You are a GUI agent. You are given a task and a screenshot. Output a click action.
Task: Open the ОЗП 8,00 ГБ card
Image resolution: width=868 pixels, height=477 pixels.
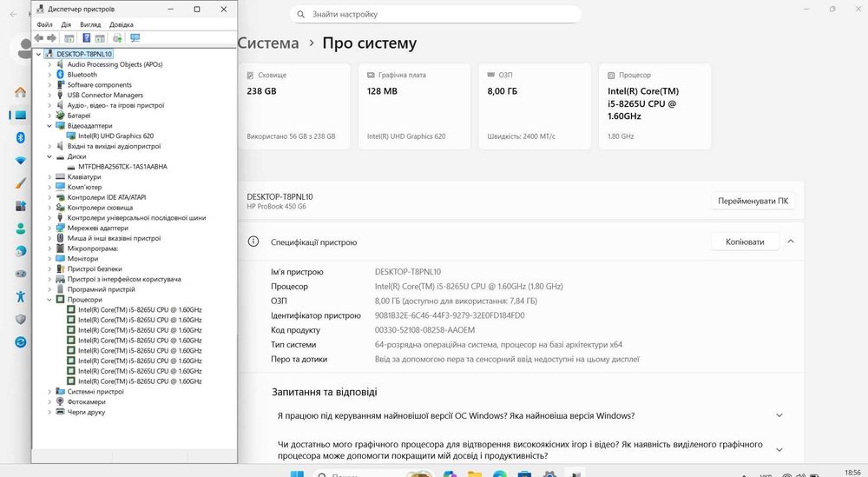[x=535, y=106]
